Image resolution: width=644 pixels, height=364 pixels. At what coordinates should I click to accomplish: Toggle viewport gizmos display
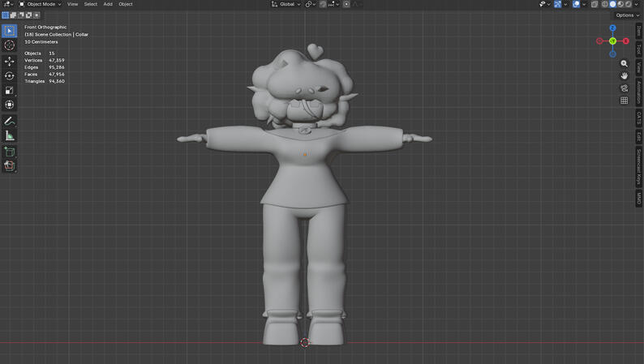click(557, 4)
